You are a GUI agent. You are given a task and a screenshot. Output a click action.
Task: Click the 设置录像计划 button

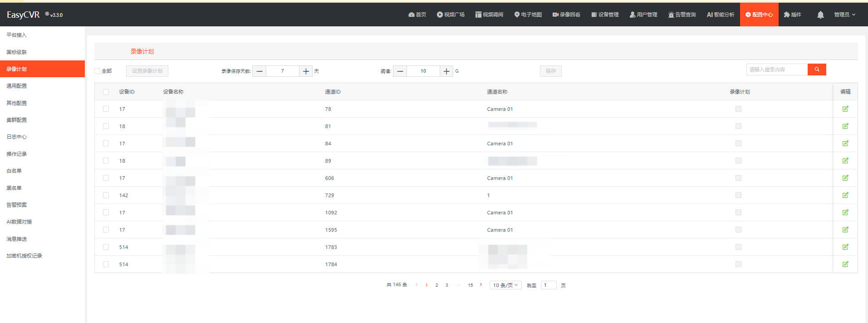147,71
